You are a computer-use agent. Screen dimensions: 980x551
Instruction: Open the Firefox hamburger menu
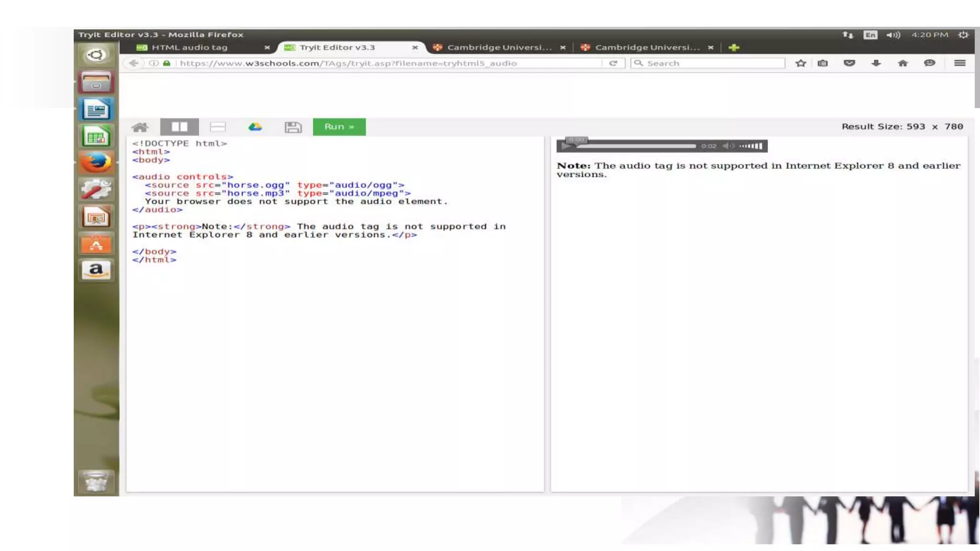pos(959,63)
